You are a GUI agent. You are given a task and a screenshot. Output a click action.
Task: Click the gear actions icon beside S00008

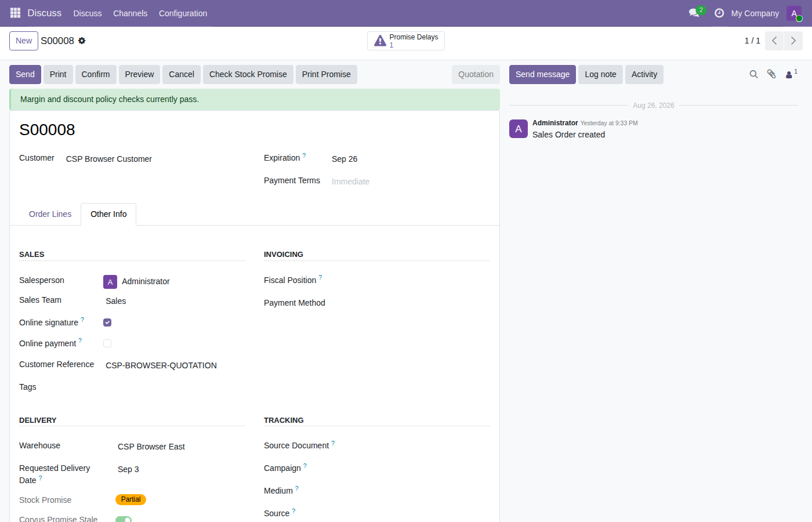coord(82,41)
